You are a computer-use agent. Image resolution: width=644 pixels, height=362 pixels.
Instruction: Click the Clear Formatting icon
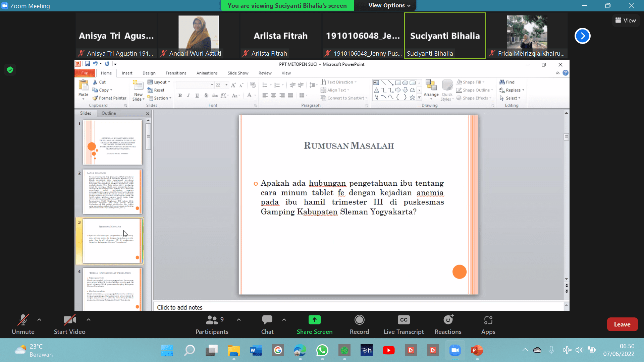click(x=253, y=85)
